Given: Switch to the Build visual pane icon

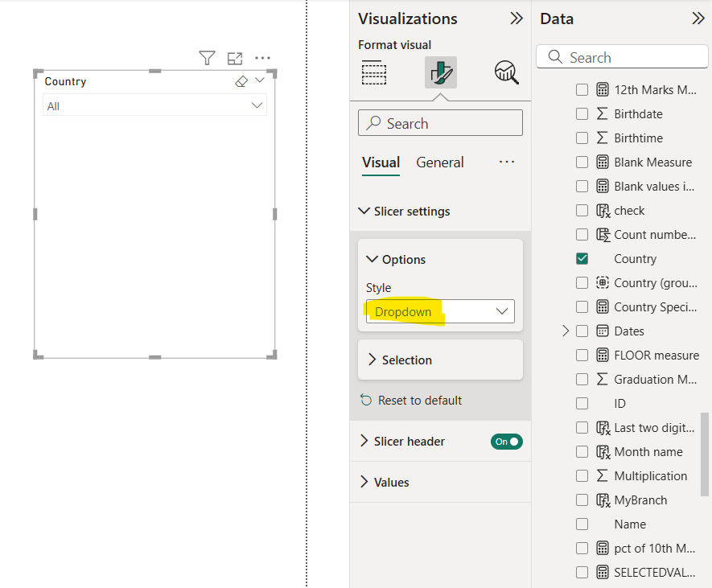Looking at the screenshot, I should coord(374,72).
